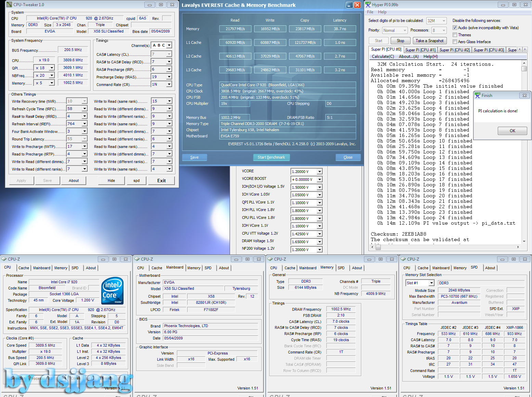Screen dimensions: 532x397
Task: Click the CPU-Tweaker title bar app icon
Action: (x=9, y=5)
